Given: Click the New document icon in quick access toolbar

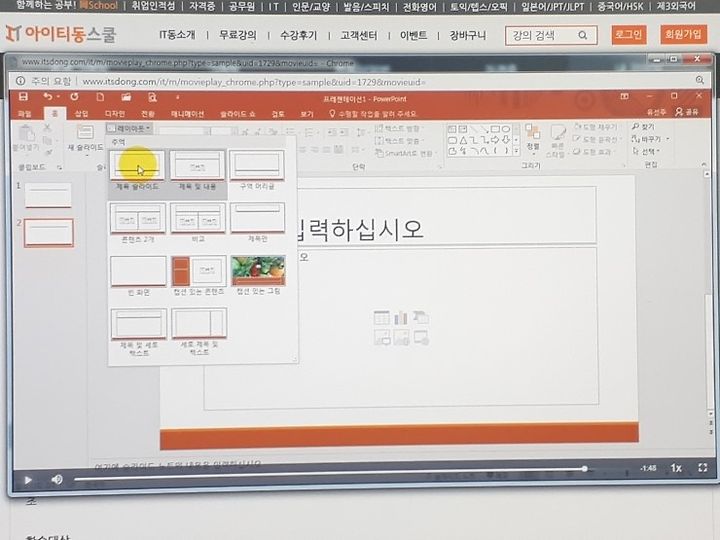Looking at the screenshot, I should tap(100, 97).
